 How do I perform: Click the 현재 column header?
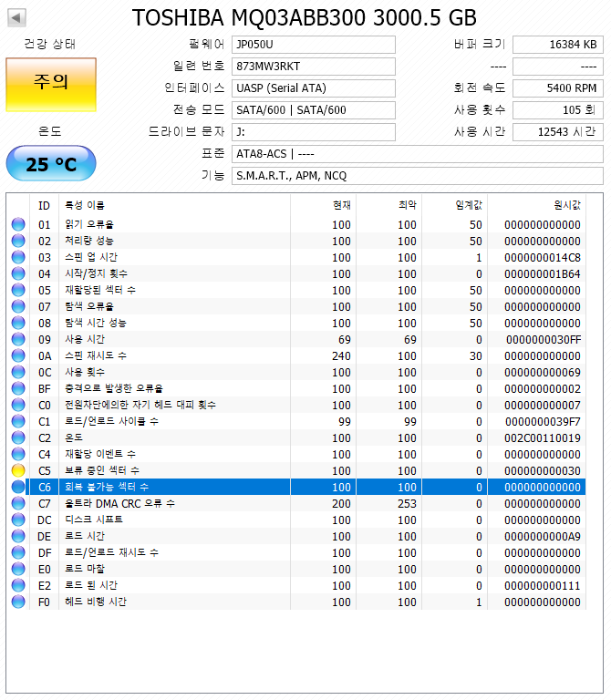tap(323, 205)
